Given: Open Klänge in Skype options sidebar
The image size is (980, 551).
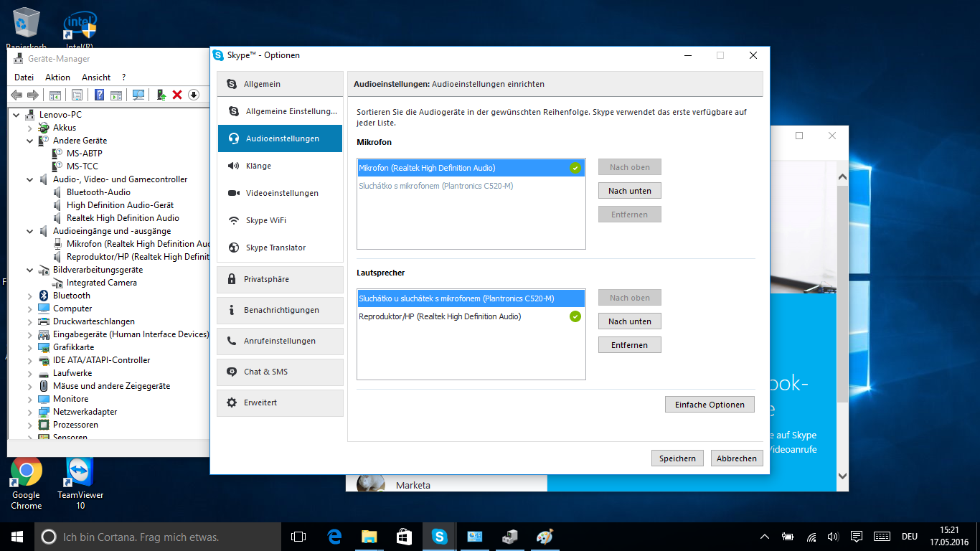Looking at the screenshot, I should [281, 166].
